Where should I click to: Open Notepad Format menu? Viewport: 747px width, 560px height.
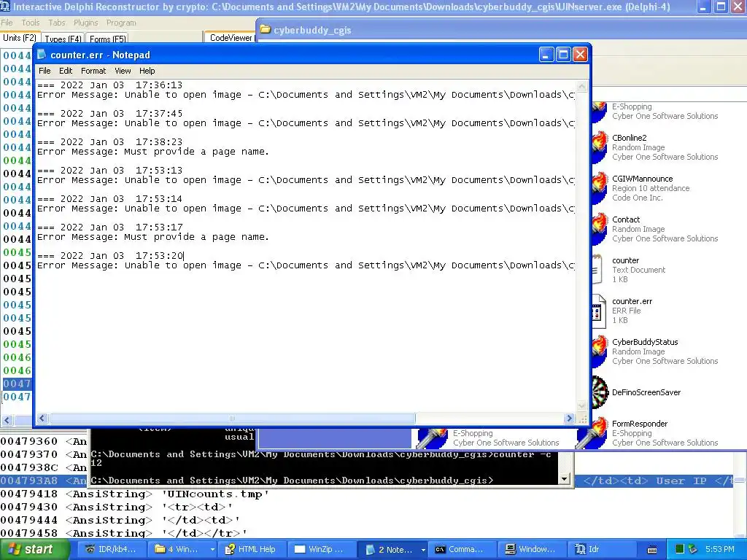tap(93, 71)
